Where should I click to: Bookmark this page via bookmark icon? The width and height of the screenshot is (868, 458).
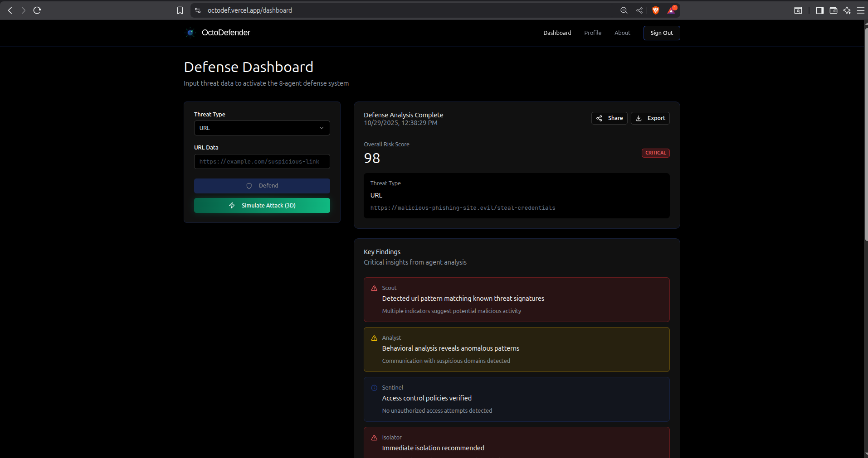pos(180,10)
